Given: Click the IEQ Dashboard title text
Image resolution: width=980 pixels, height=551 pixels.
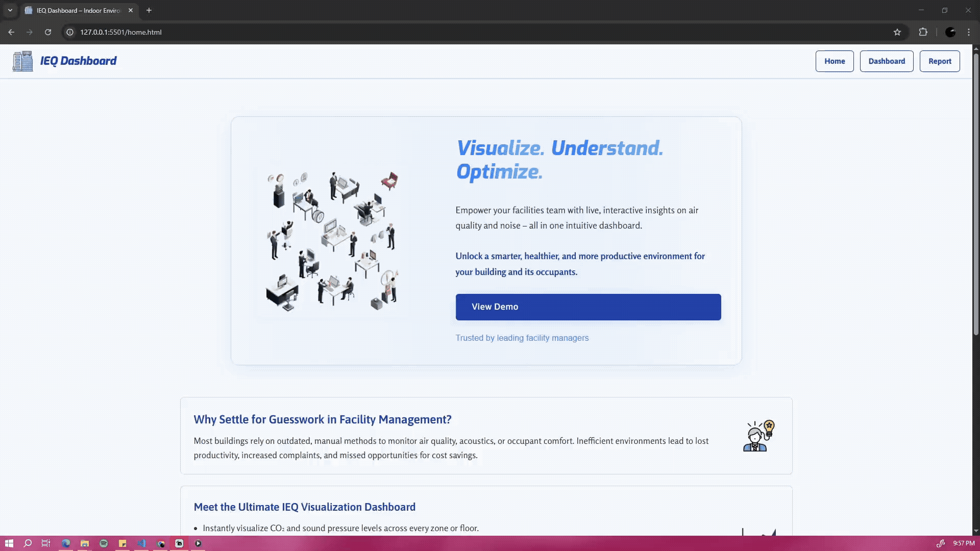Looking at the screenshot, I should (x=78, y=61).
